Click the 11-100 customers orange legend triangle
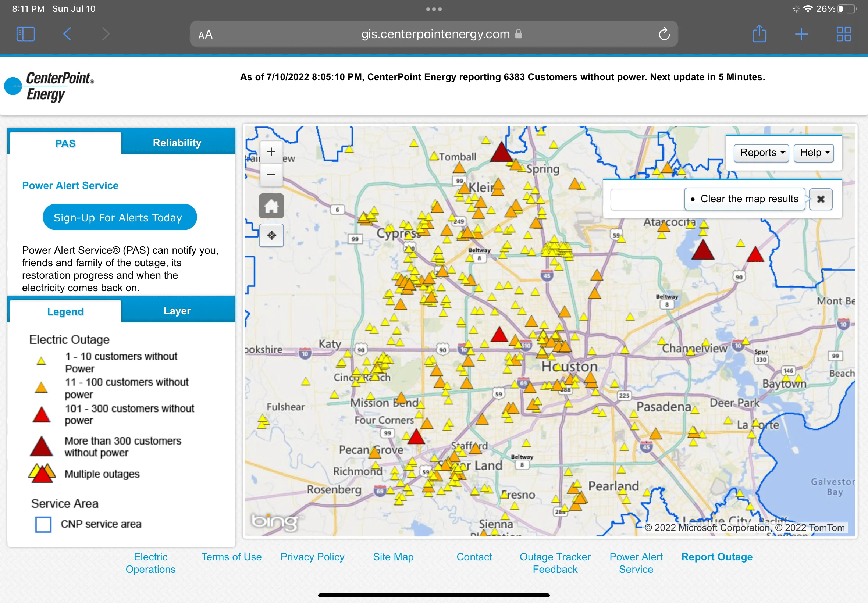 41,388
